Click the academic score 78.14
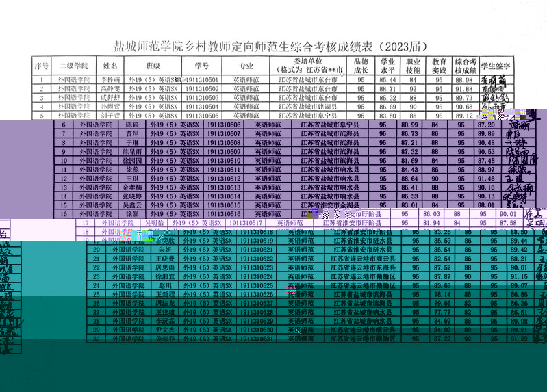Screen dimensions: 547x392 442,295
